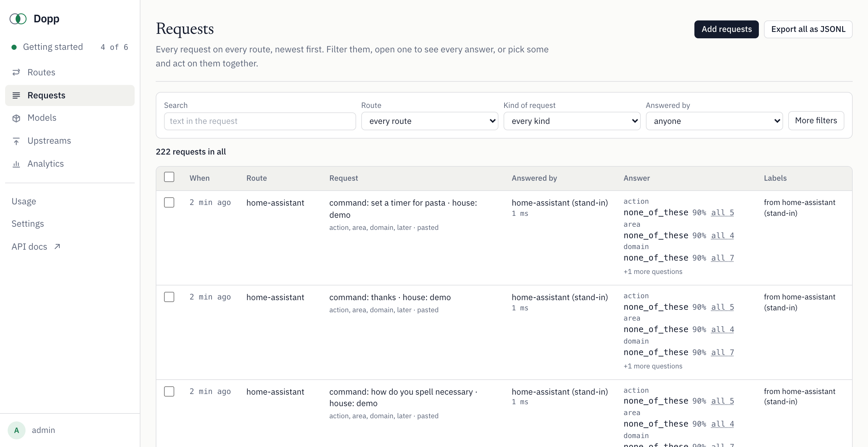Navigate to Upstreams
This screenshot has width=868, height=447.
[70, 141]
